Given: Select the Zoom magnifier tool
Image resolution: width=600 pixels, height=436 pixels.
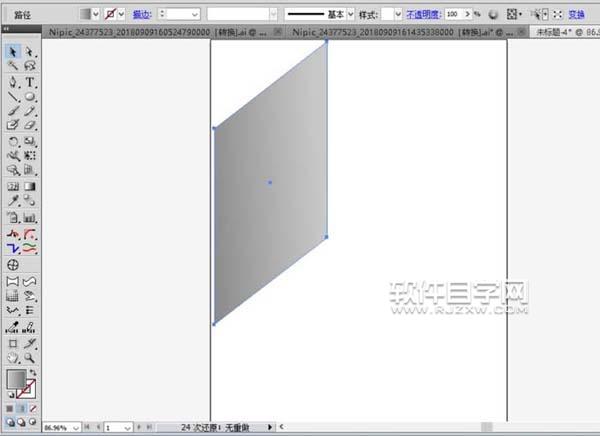Looking at the screenshot, I should pos(29,358).
